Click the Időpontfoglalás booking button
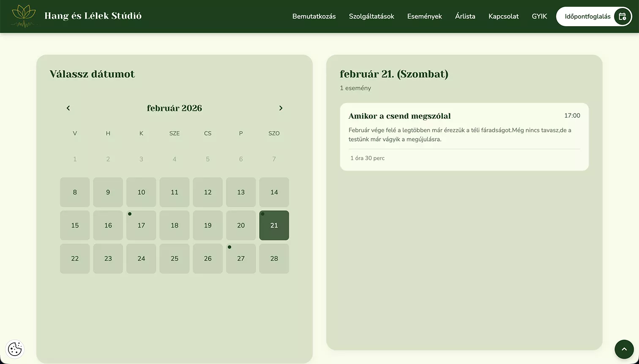The image size is (639, 364). tap(594, 16)
